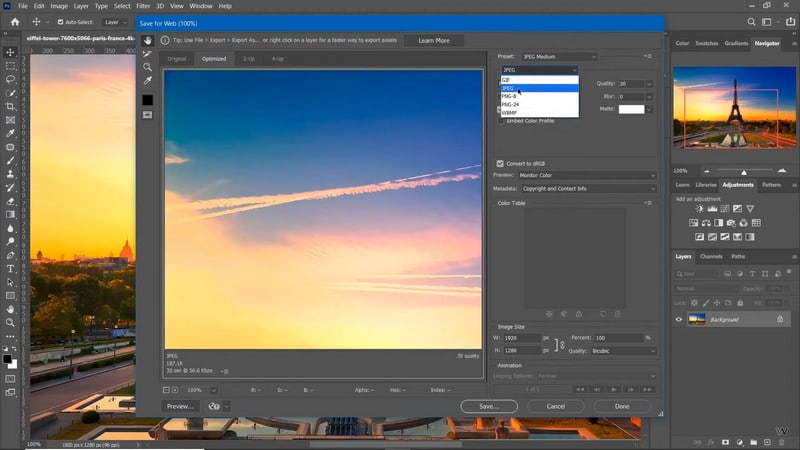Click the Navigator zoom slider handle

click(x=744, y=172)
